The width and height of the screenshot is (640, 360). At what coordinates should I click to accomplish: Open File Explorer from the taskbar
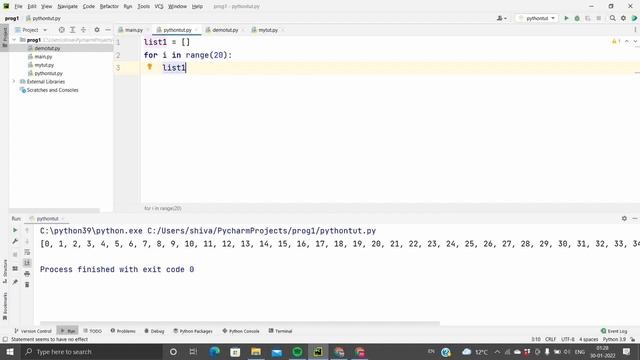tap(256, 351)
